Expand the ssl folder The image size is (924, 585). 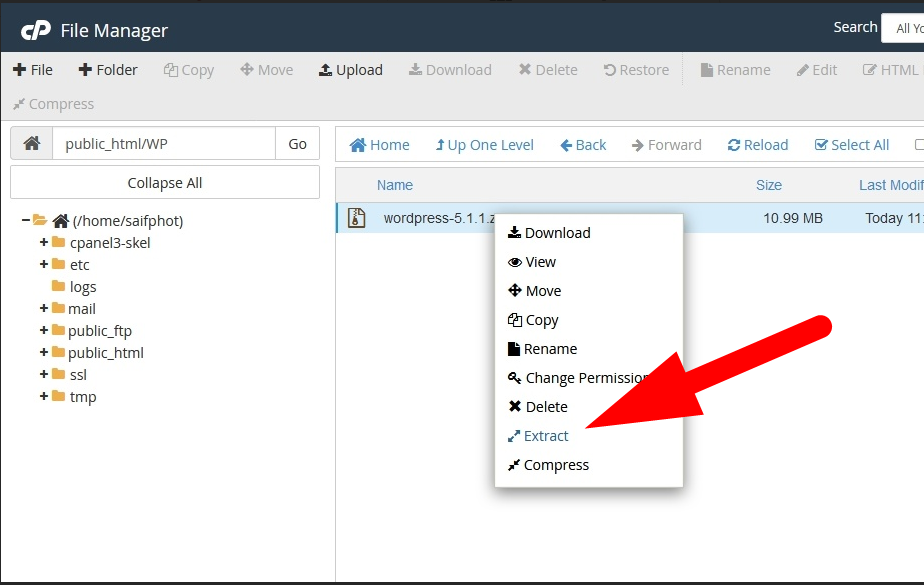coord(44,374)
